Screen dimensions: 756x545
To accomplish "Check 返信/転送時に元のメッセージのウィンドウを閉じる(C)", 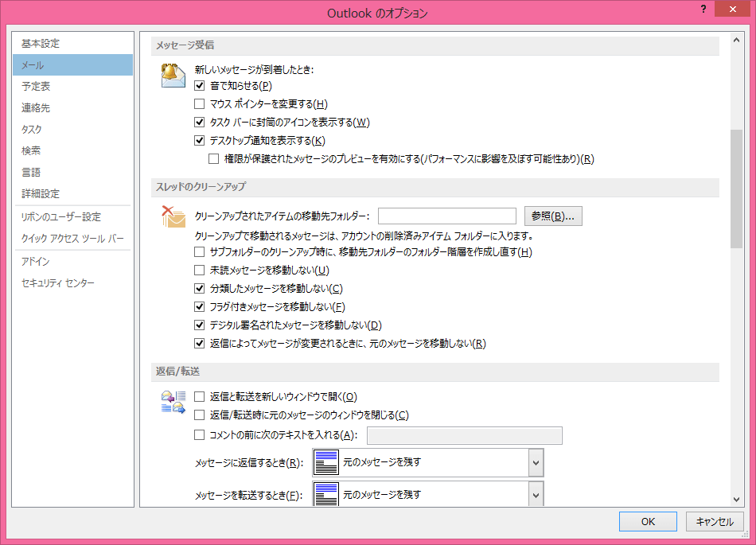I will [x=199, y=415].
